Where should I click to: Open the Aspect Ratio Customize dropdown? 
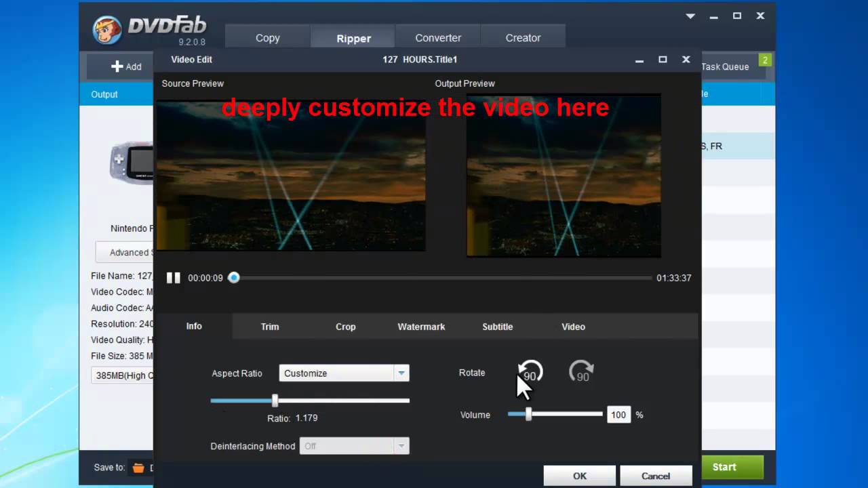tap(344, 373)
